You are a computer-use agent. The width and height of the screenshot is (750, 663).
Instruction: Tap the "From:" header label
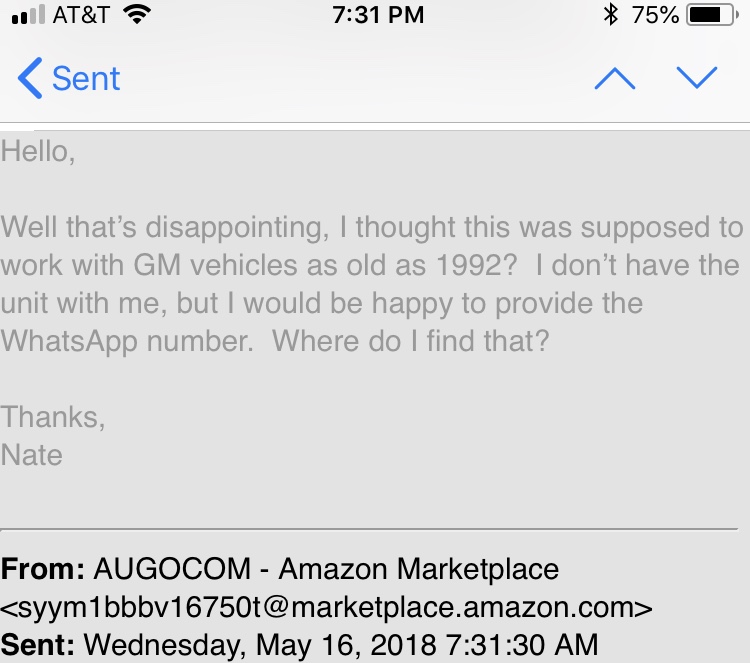point(43,570)
